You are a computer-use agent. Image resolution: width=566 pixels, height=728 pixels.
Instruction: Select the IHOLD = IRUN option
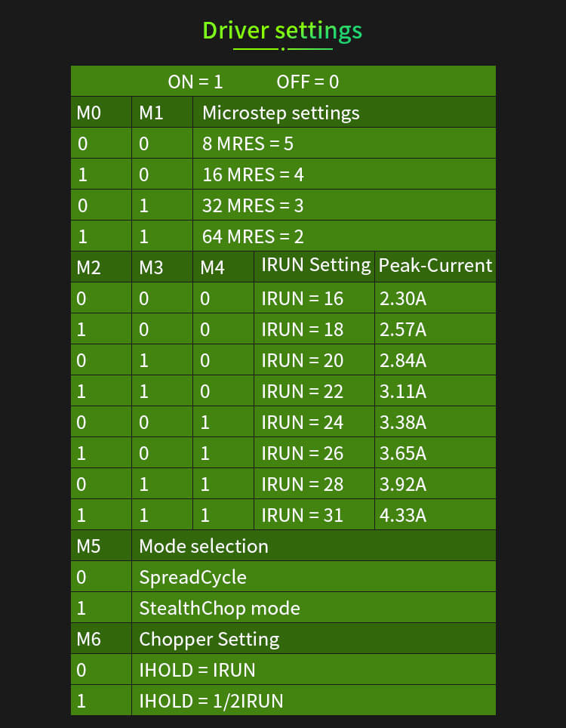[x=197, y=670]
